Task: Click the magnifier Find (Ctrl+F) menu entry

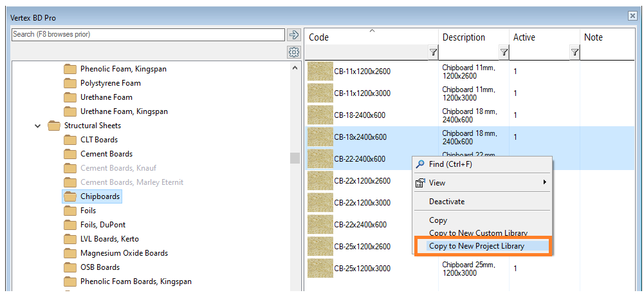Action: pyautogui.click(x=450, y=164)
